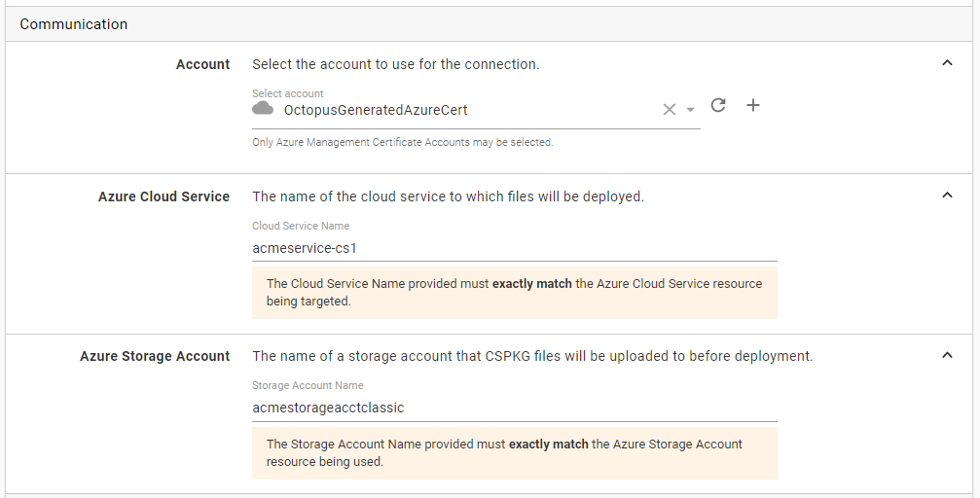980x498 pixels.
Task: Add a new account with the plus icon
Action: point(752,106)
